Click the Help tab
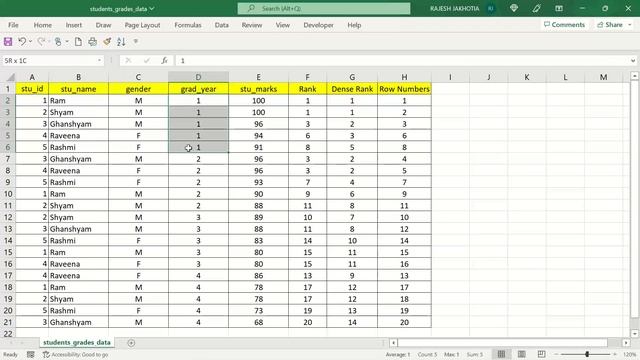Viewport: 640px width, 360px height. click(354, 25)
